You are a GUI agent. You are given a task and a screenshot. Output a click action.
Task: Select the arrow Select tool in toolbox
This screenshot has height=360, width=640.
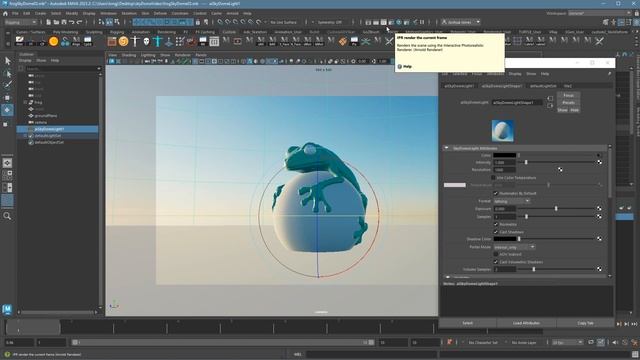(7, 61)
